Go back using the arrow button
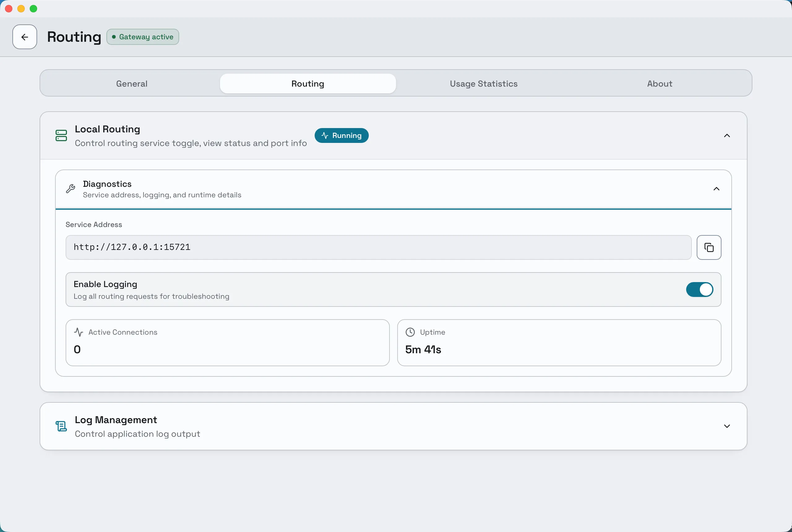The height and width of the screenshot is (532, 792). tap(25, 37)
